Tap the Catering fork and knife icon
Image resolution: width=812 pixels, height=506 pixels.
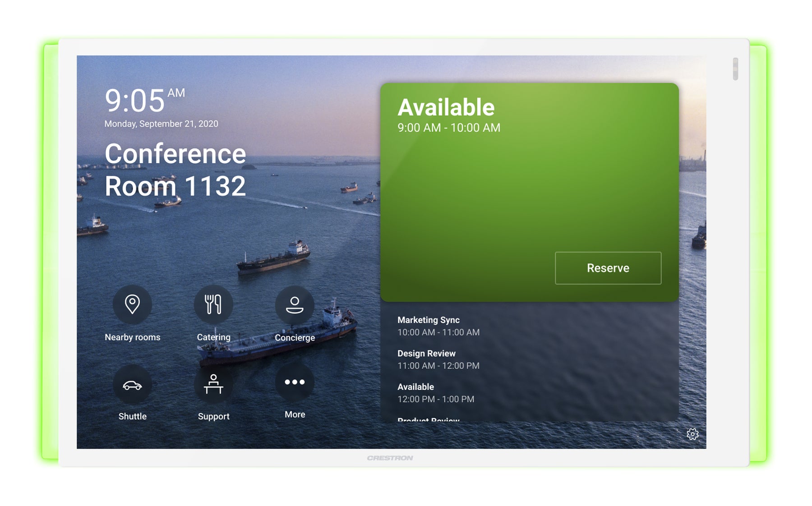[x=213, y=304]
